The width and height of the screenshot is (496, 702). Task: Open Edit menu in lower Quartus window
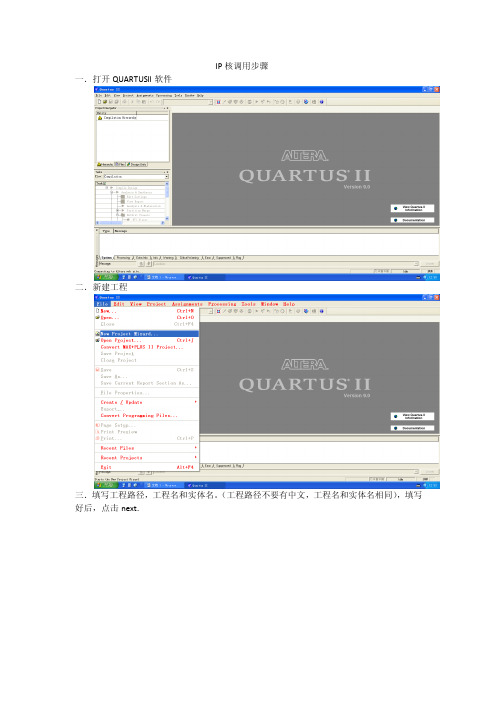(119, 304)
